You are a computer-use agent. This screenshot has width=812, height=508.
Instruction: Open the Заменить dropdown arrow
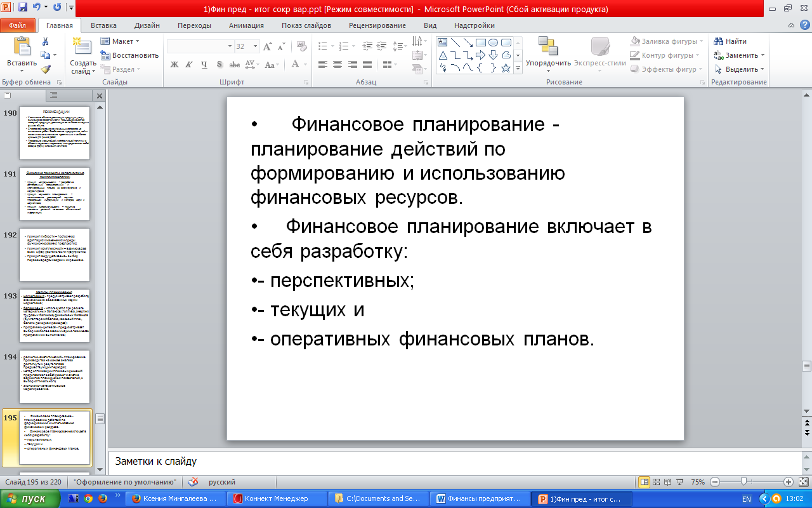point(763,55)
